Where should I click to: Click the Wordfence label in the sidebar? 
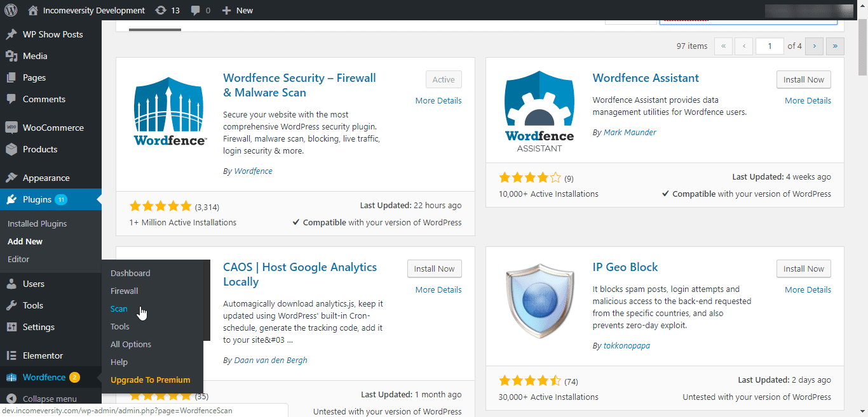[44, 377]
